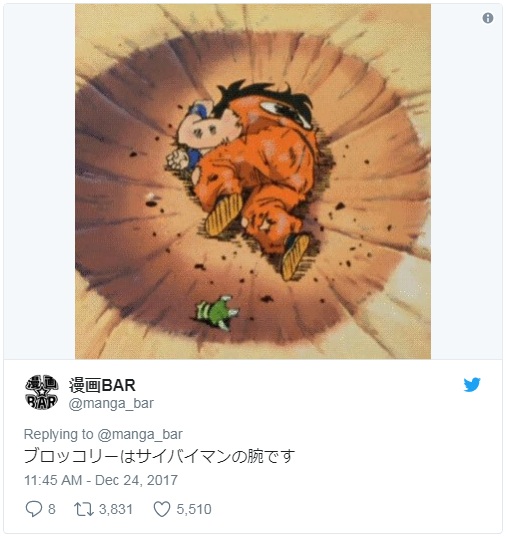Open the 漫画BAR profile avatar
506x538 pixels.
click(42, 392)
